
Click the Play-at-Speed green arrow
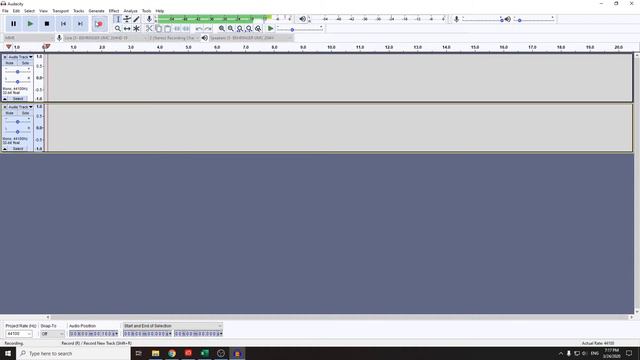point(270,29)
